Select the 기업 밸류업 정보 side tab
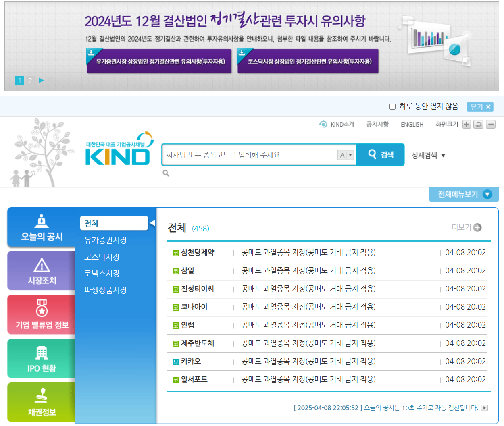This screenshot has width=504, height=426. click(42, 314)
